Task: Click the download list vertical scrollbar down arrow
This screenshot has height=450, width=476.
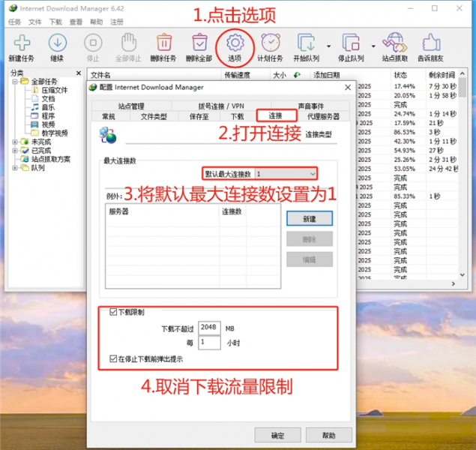Action: coord(463,274)
